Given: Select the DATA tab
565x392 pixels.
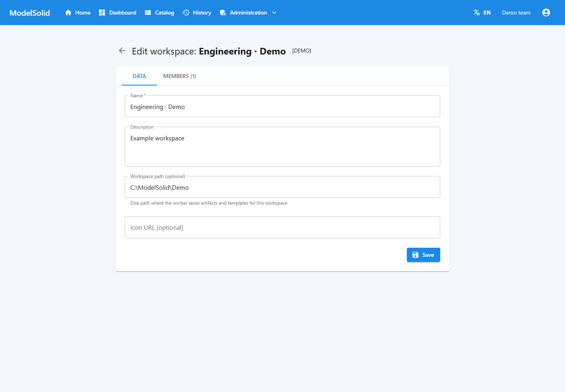Looking at the screenshot, I should (139, 76).
